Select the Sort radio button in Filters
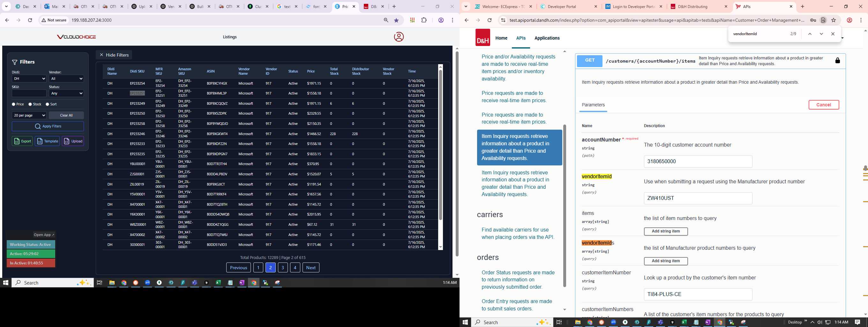 (x=47, y=104)
